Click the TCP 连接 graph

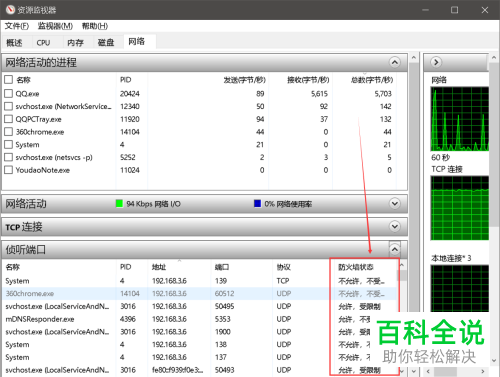pyautogui.click(x=460, y=208)
